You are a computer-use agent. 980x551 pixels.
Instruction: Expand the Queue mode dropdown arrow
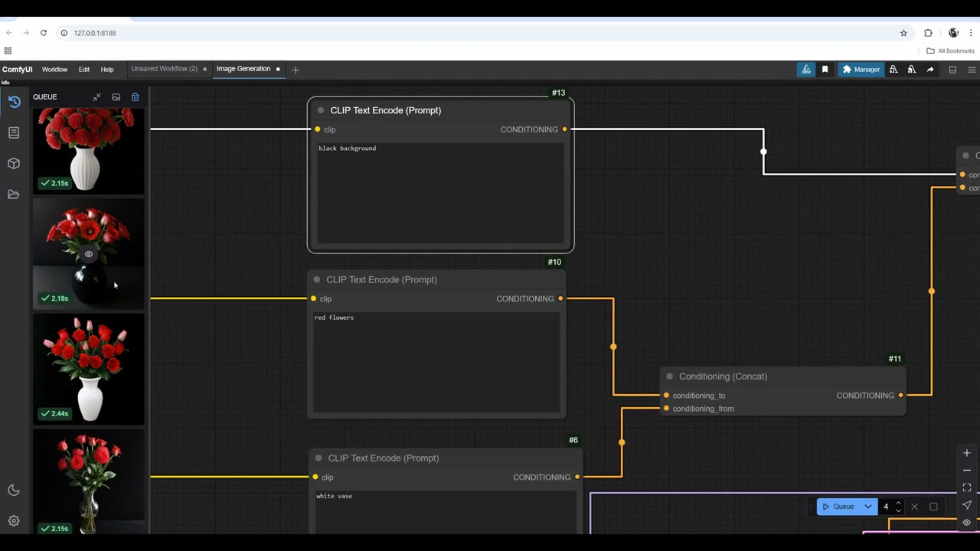click(868, 507)
